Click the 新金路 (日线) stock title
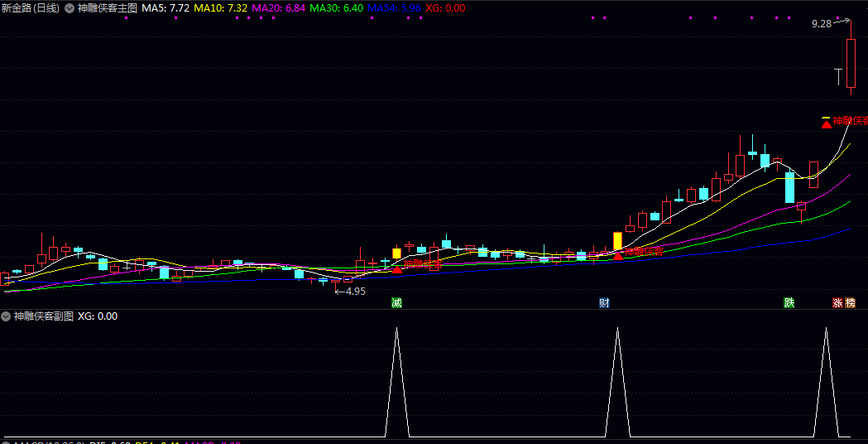This screenshot has width=868, height=444. click(x=31, y=8)
